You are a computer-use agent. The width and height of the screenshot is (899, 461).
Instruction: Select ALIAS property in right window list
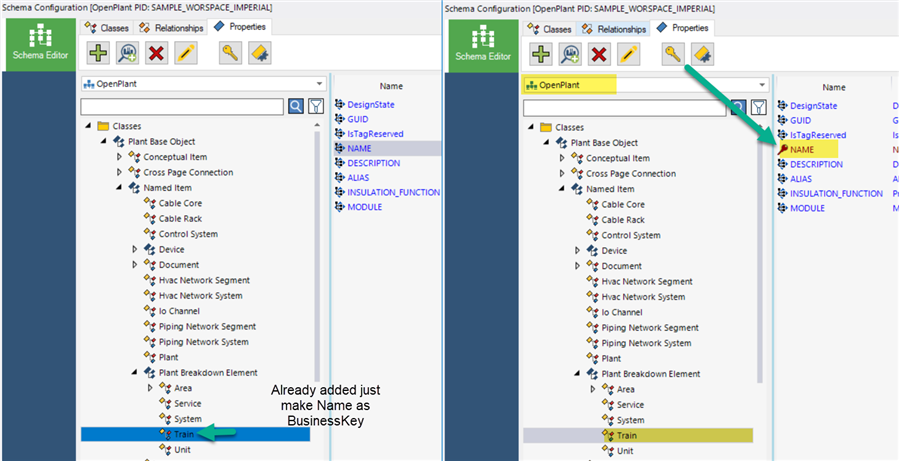click(801, 179)
